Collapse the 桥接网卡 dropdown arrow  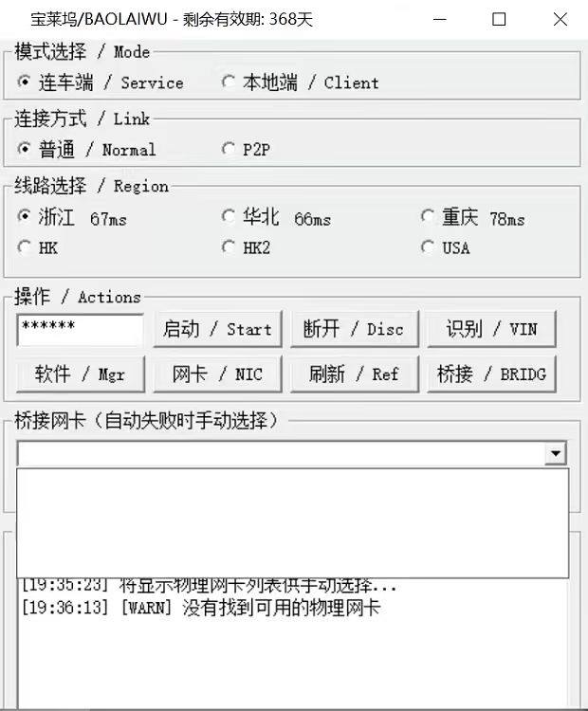[x=556, y=453]
